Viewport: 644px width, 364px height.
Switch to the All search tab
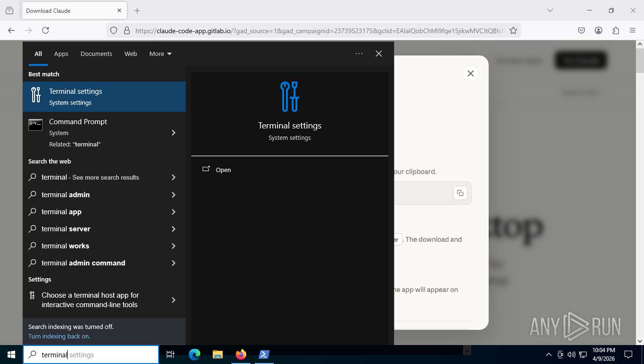point(38,54)
